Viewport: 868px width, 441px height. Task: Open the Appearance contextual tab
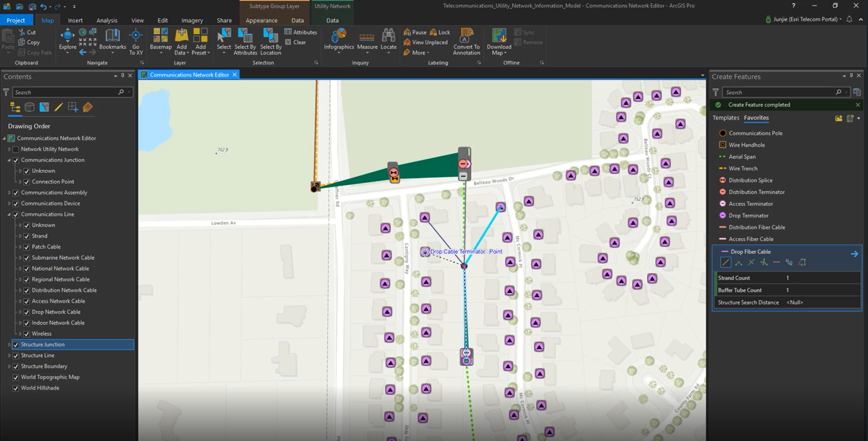click(x=261, y=20)
